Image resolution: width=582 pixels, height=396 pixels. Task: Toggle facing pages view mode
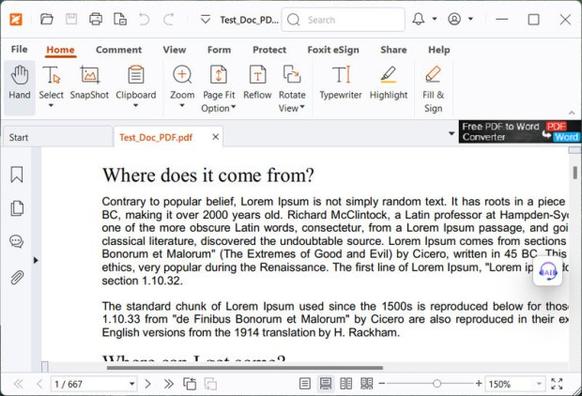pyautogui.click(x=346, y=383)
